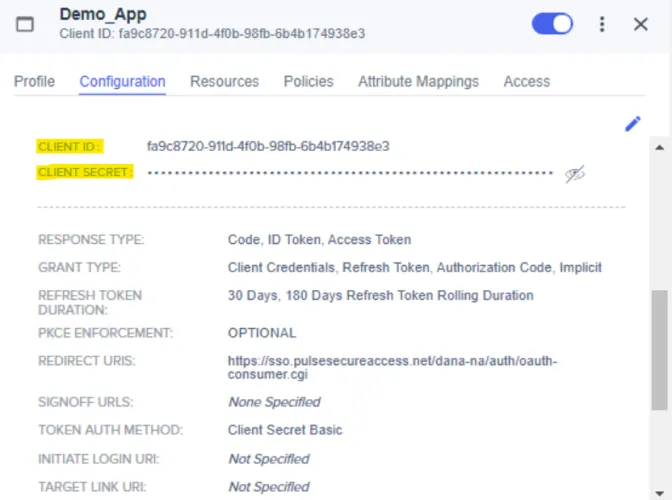Click the GRANT TYPE label
The width and height of the screenshot is (672, 500).
tap(79, 267)
